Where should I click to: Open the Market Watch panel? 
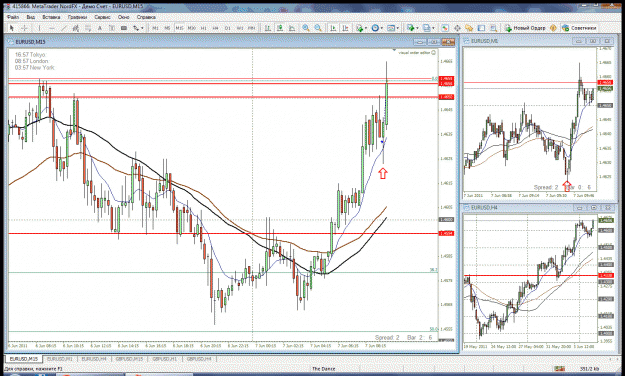(x=445, y=28)
